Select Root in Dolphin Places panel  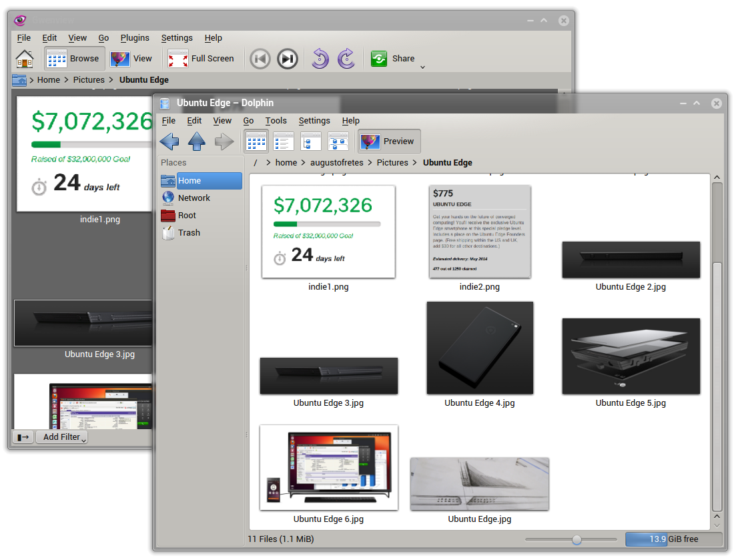coord(201,216)
